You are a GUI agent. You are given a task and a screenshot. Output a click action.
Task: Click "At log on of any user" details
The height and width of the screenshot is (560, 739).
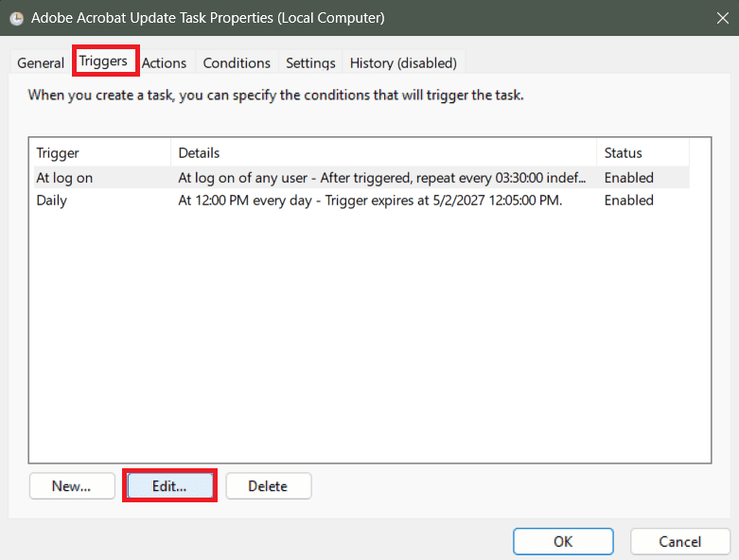point(381,178)
